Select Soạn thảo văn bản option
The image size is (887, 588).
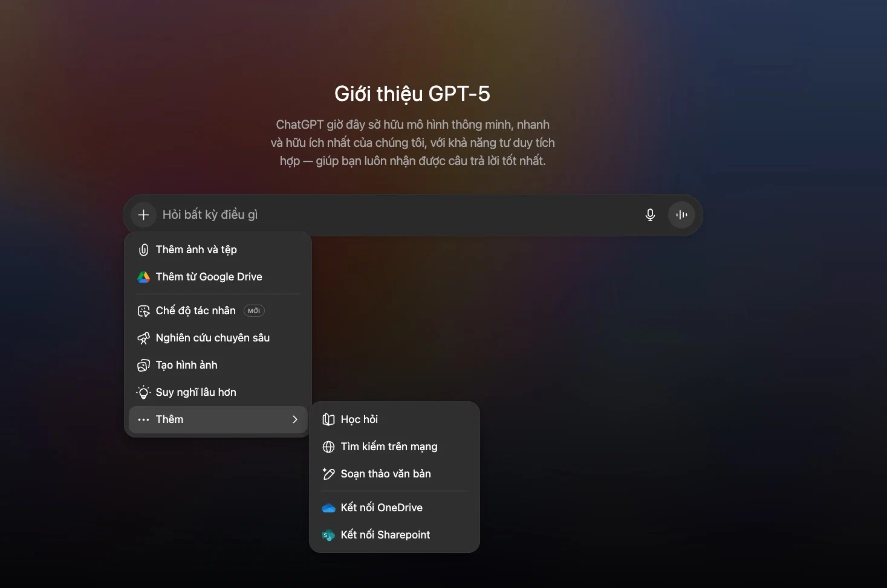[x=394, y=474]
